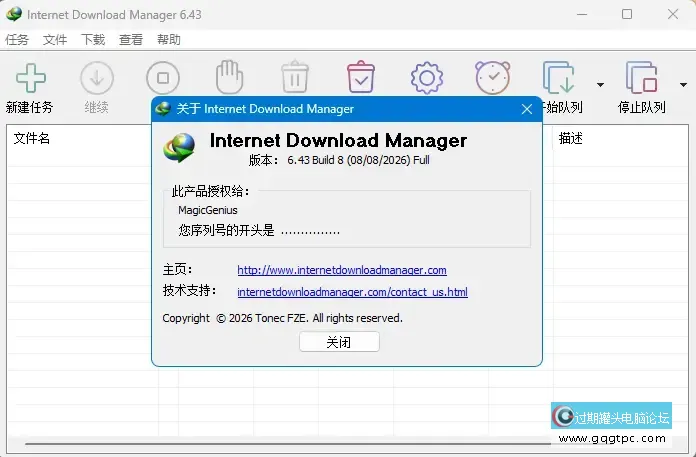Expand the Stop Queue dropdown arrow
Screen dimensions: 696x457
(x=684, y=84)
